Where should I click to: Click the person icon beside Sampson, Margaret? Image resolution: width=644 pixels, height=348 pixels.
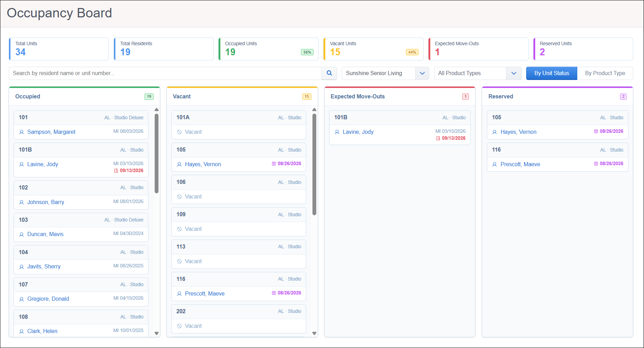pyautogui.click(x=22, y=132)
